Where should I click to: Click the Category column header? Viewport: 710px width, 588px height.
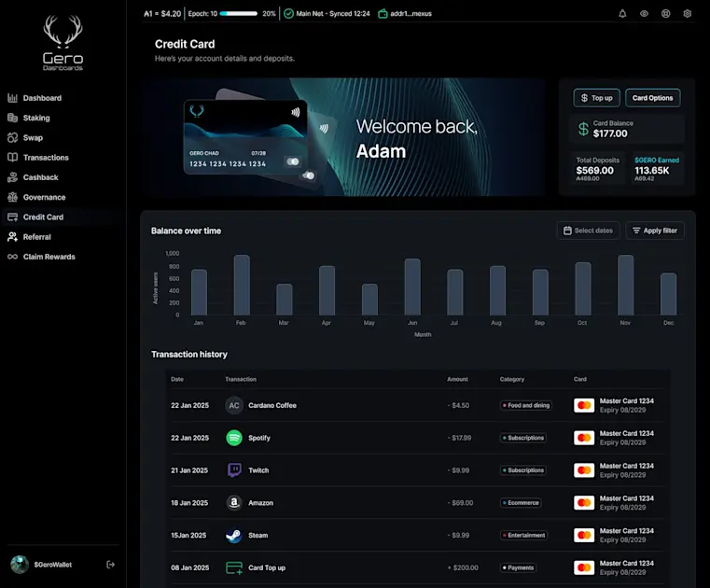[512, 379]
